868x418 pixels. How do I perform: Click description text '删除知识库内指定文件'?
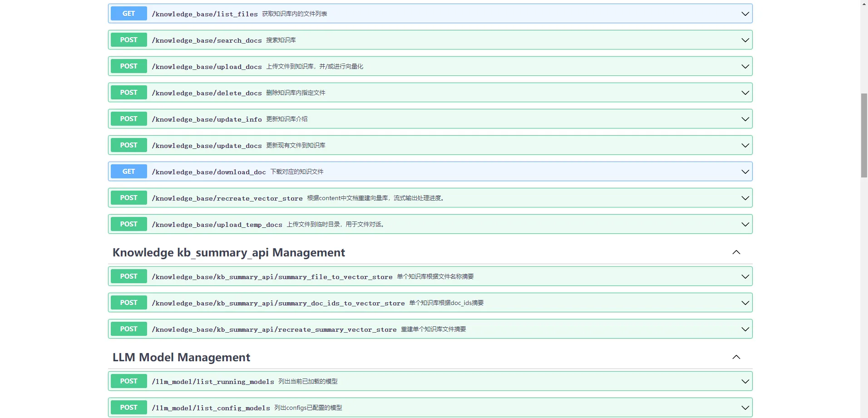point(296,93)
